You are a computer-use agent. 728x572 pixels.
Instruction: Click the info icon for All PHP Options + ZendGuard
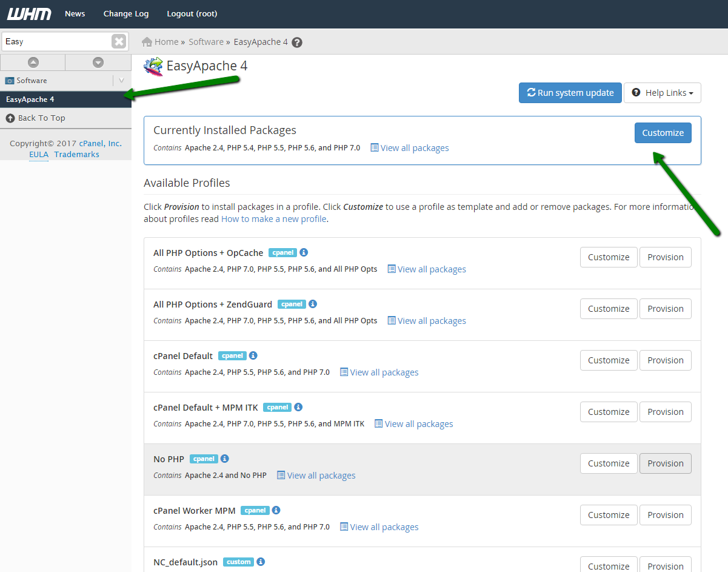click(x=313, y=304)
